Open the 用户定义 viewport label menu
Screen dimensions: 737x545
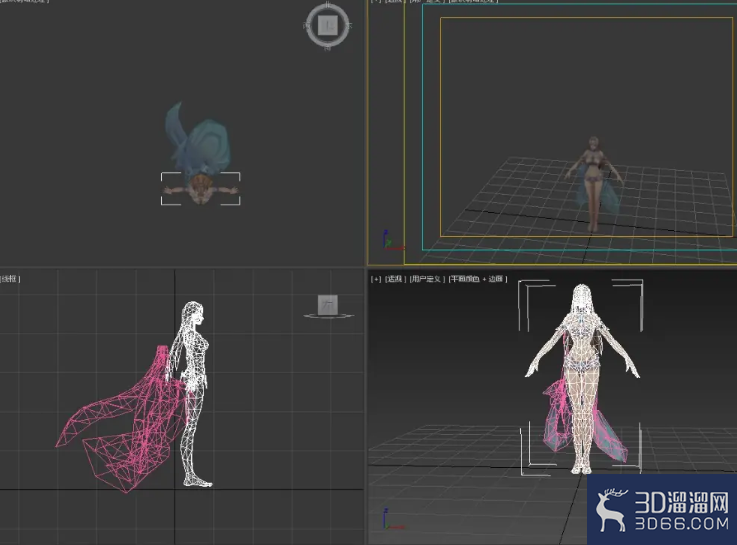point(427,279)
